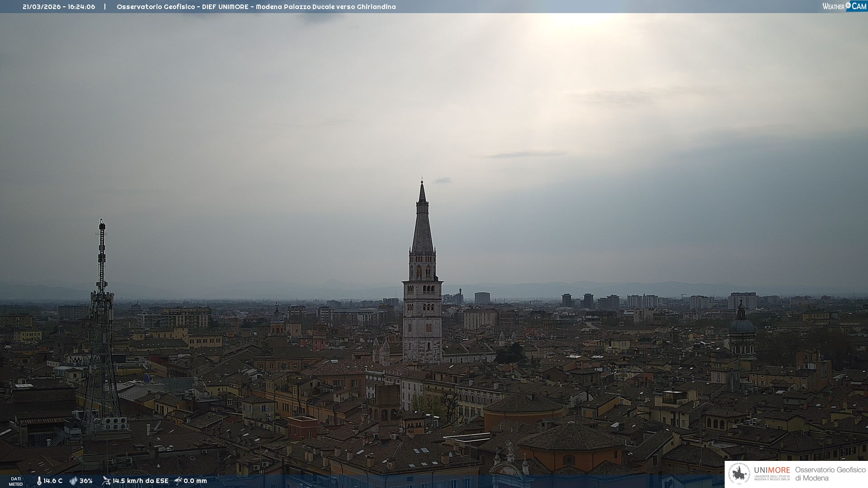Viewport: 868px width, 488px height.
Task: Click the 36% humidity value
Action: 86,481
